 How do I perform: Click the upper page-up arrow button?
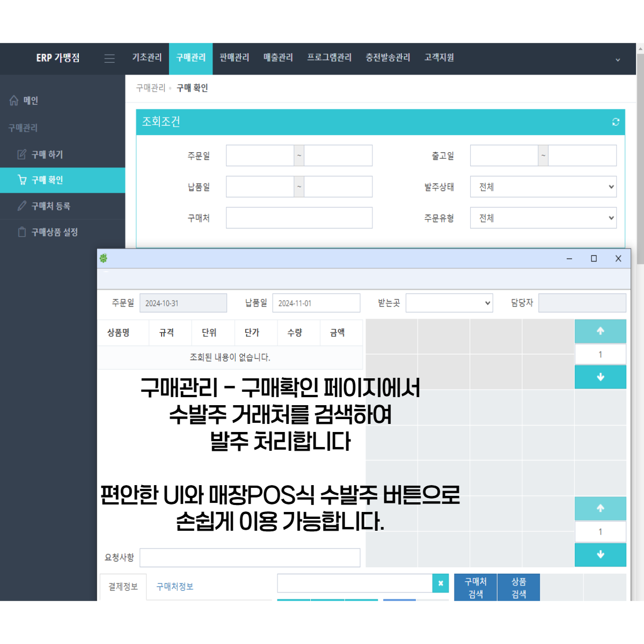coord(601,331)
